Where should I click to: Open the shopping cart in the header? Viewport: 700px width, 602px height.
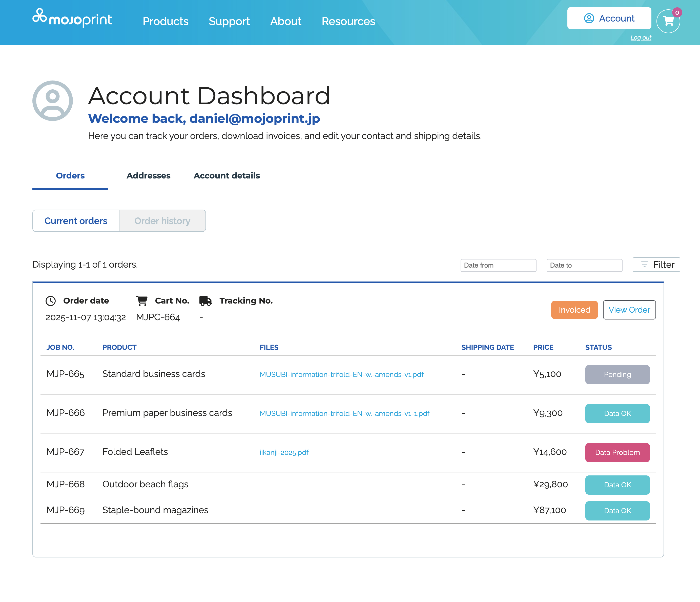tap(668, 21)
